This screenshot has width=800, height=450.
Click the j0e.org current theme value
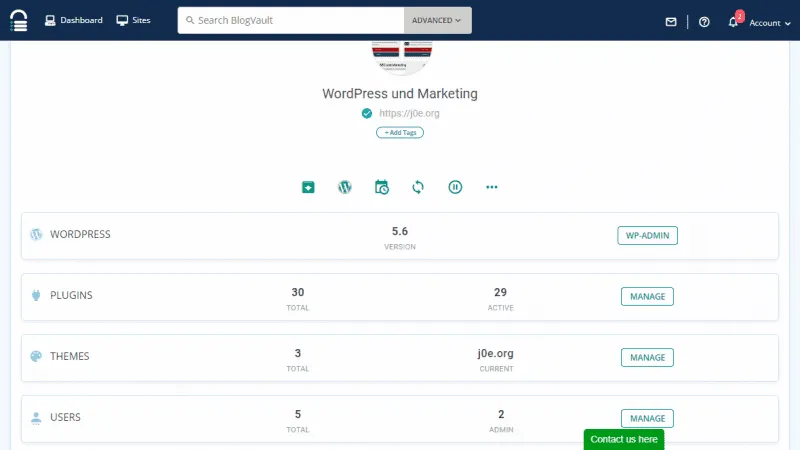click(x=496, y=354)
